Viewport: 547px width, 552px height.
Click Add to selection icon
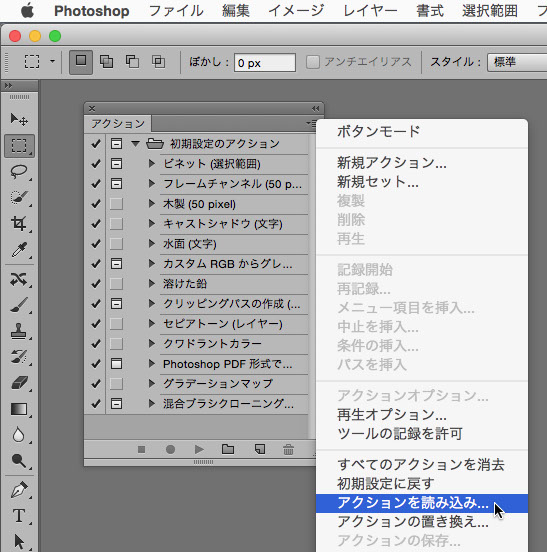106,62
